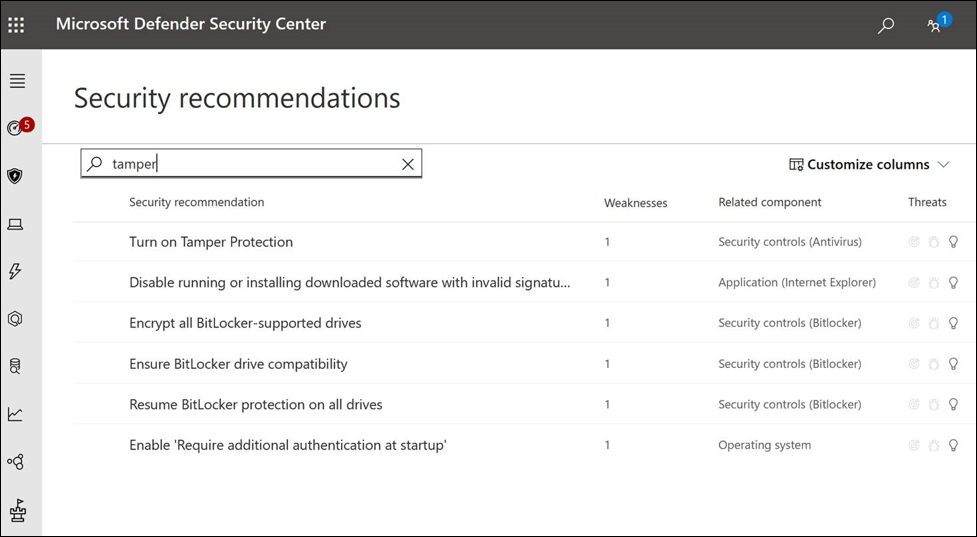Sort by Threats column header
Screen dimensions: 977x537
pyautogui.click(x=927, y=202)
